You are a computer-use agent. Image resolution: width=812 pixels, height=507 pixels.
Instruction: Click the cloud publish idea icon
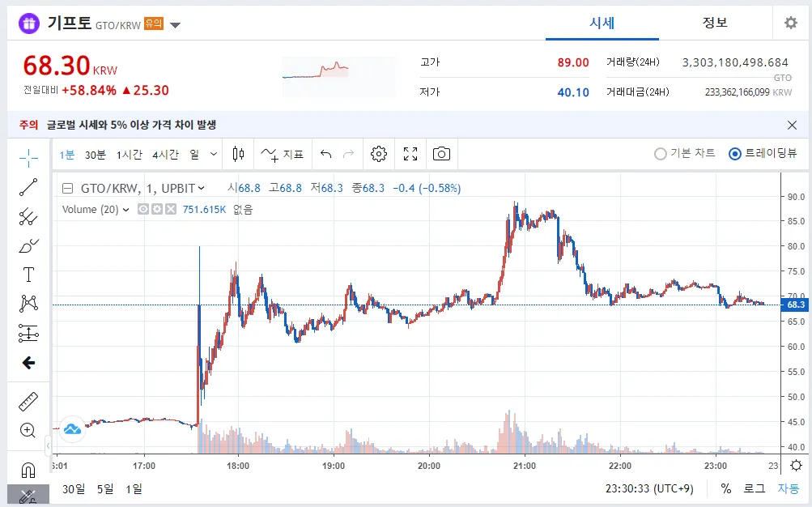point(73,428)
